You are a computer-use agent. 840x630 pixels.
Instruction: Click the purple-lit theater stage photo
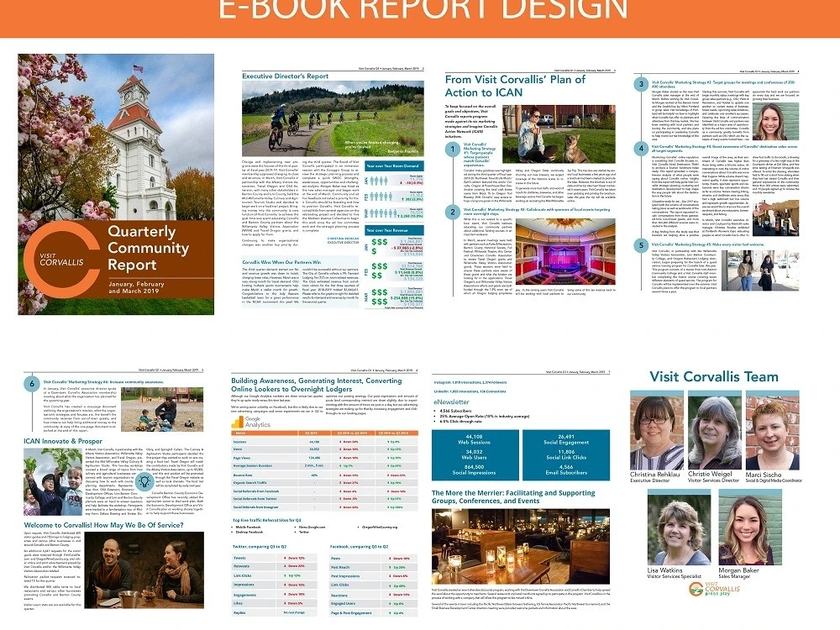point(565,252)
